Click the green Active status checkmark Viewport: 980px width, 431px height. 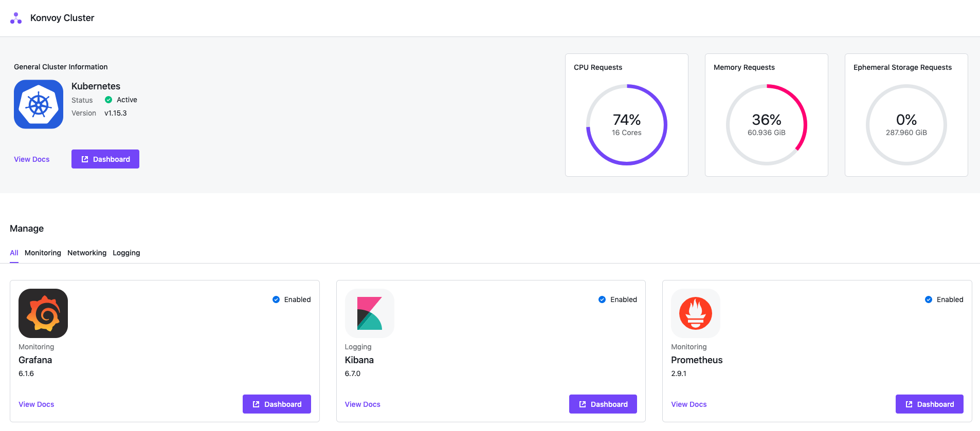108,100
